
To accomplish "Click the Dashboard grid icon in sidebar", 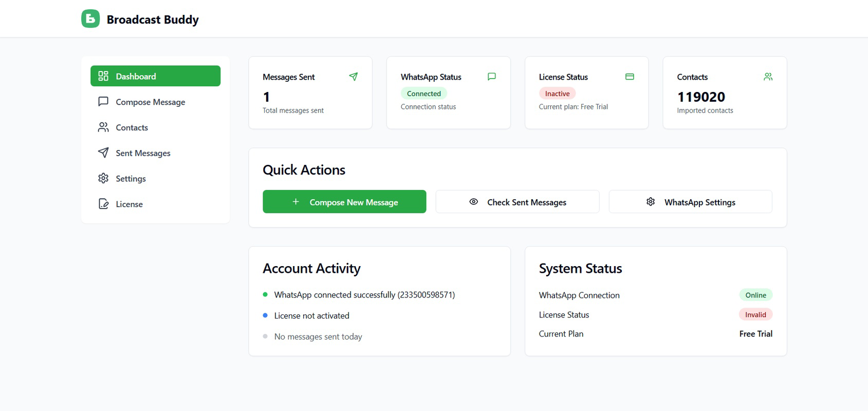I will point(103,76).
